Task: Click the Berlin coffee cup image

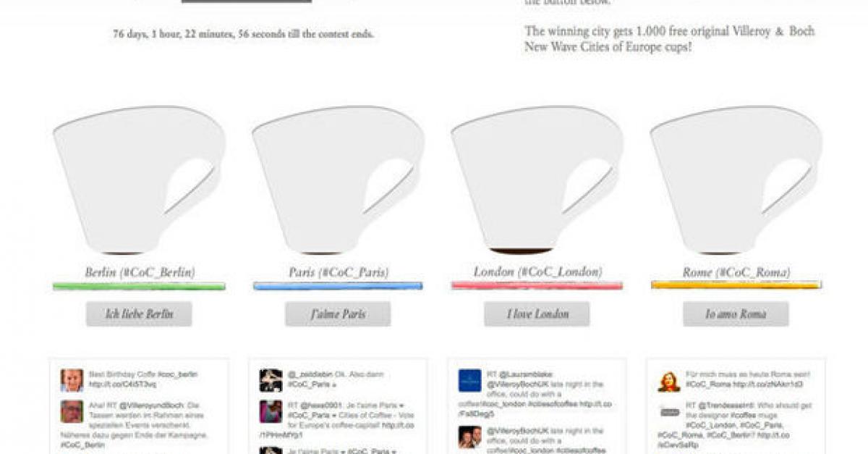Action: pos(139,181)
